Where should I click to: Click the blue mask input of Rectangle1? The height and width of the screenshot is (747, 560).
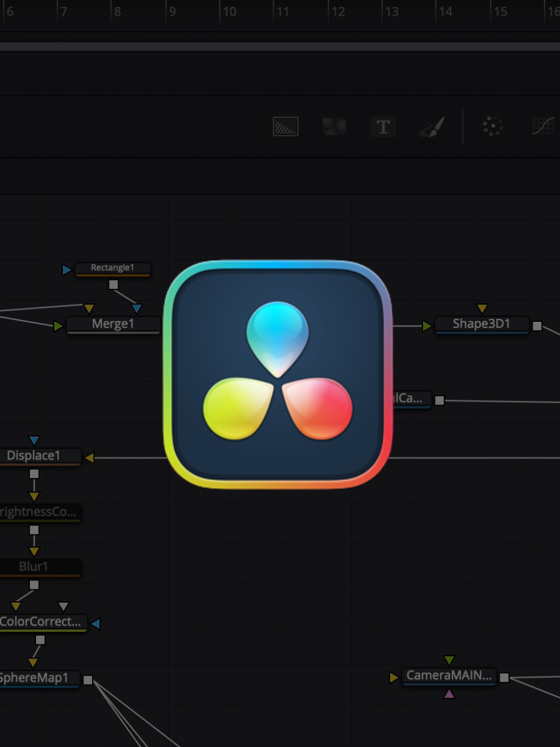(x=67, y=270)
